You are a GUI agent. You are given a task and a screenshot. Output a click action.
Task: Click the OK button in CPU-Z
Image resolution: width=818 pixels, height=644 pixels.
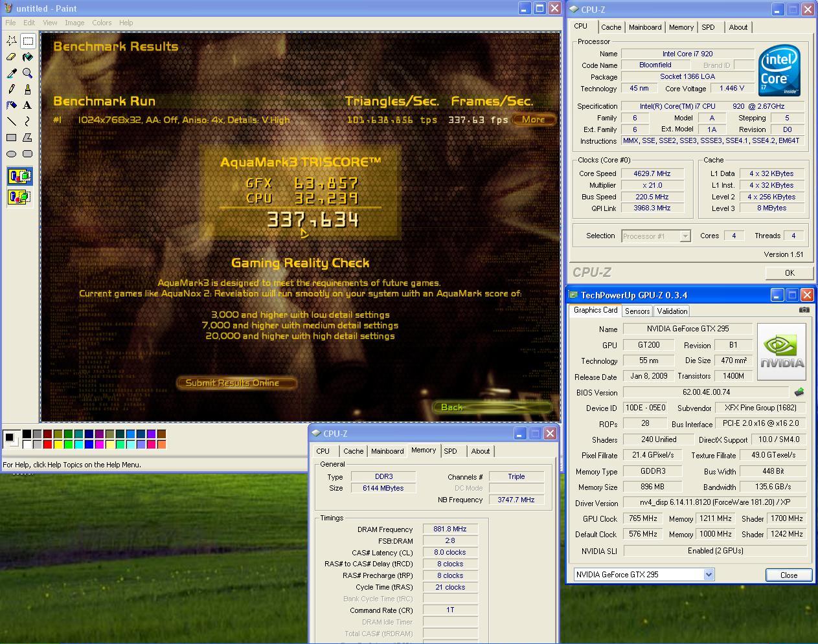point(789,272)
